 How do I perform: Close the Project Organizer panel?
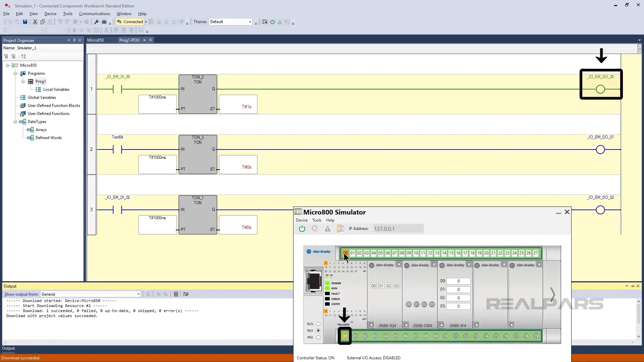80,40
